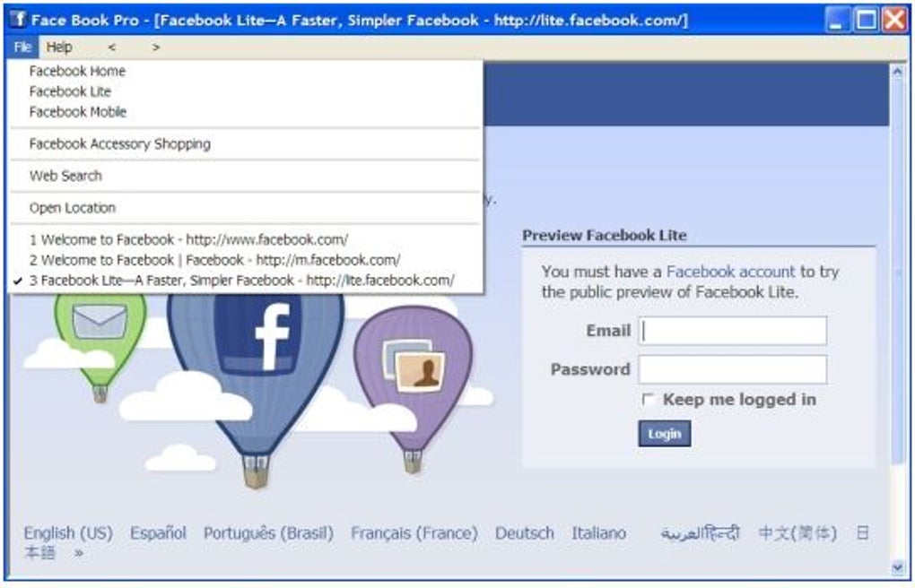This screenshot has width=915, height=588.
Task: Click the forward arrow in menu bar
Action: click(156, 48)
